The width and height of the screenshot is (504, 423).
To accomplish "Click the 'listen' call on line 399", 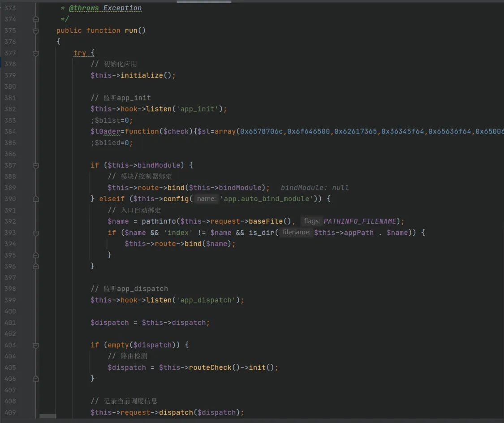I will tap(159, 300).
